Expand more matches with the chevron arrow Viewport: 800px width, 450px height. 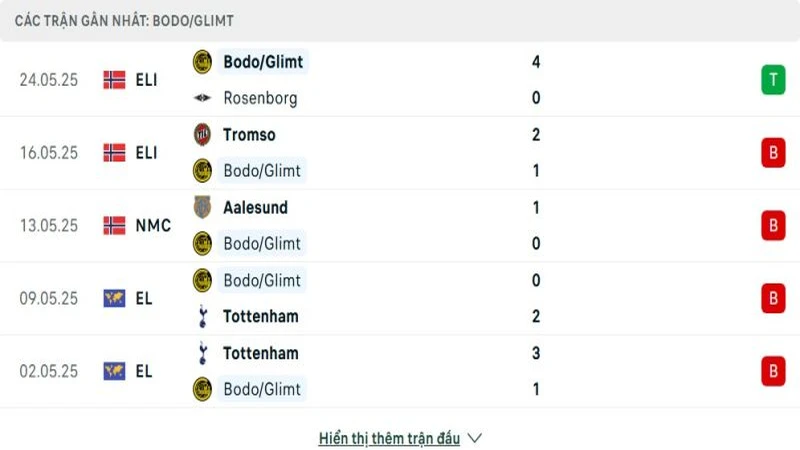click(x=475, y=438)
